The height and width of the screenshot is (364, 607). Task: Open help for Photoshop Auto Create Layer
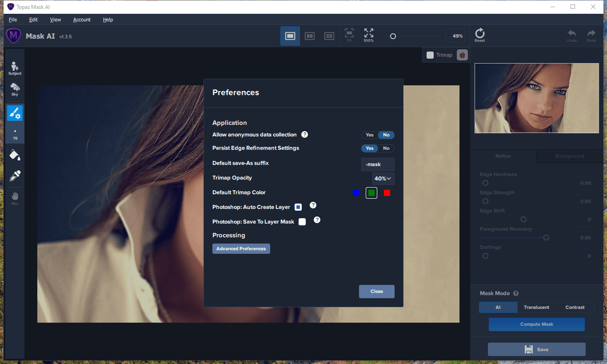pos(313,205)
